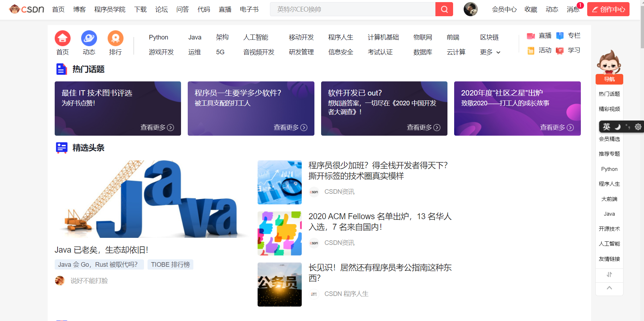The height and width of the screenshot is (321, 644).
Task: Click CSDN资讯 avatar under ACM Fellows article
Action: click(314, 243)
